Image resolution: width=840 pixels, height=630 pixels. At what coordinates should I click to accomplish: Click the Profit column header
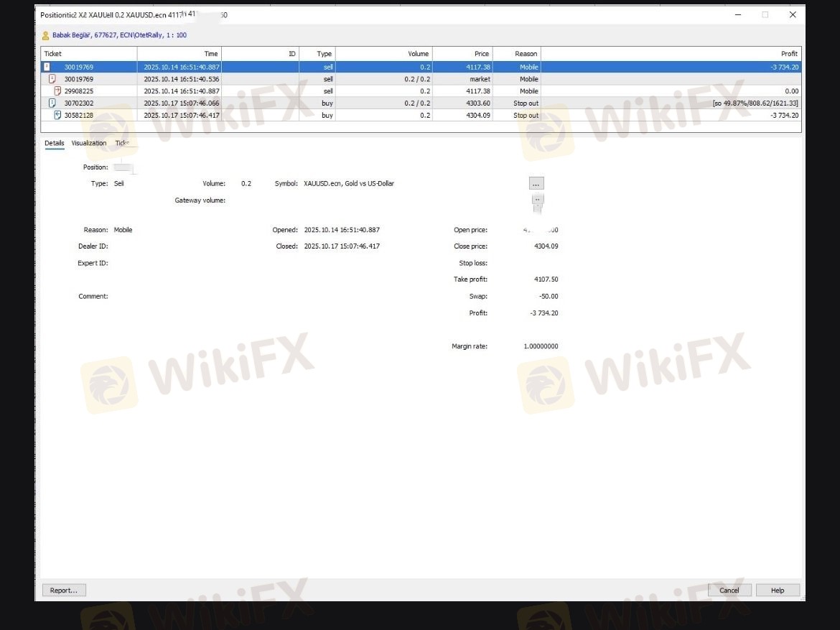pyautogui.click(x=671, y=54)
